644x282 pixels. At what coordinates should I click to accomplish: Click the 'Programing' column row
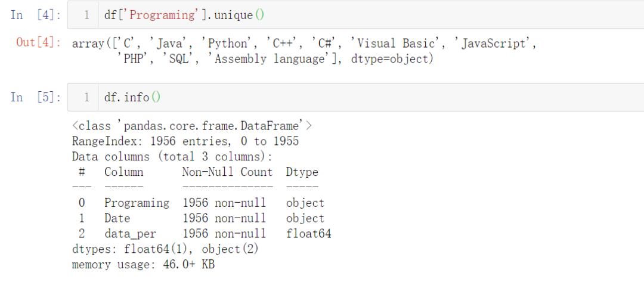[x=137, y=203]
